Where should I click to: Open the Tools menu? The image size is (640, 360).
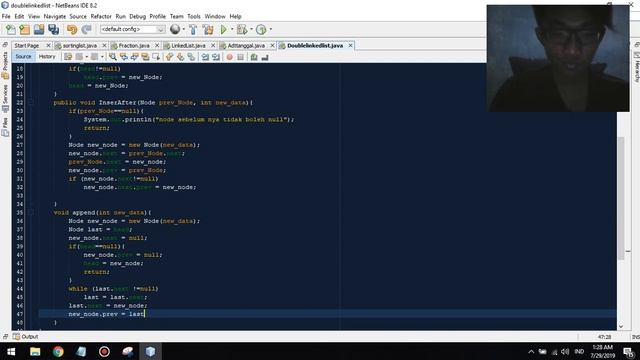point(194,16)
